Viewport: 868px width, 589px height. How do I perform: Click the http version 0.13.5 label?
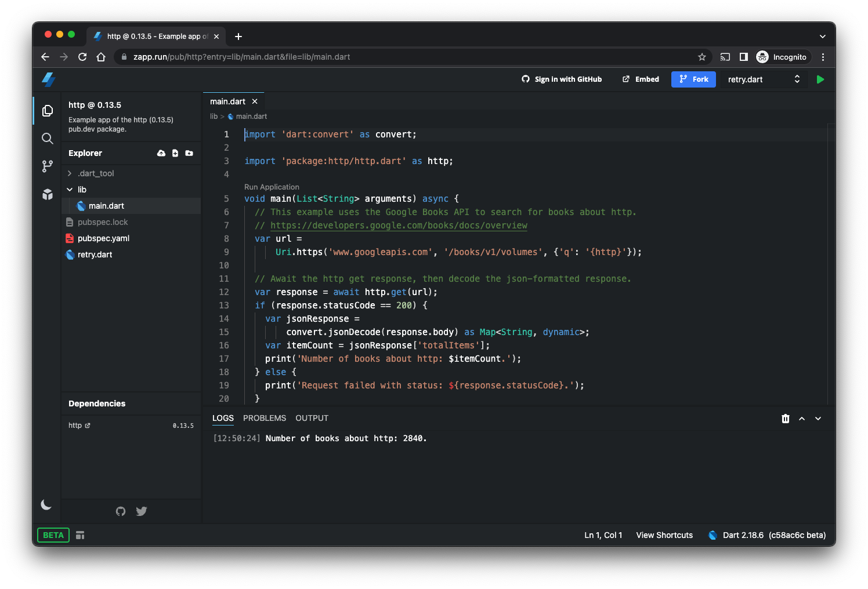coord(183,426)
